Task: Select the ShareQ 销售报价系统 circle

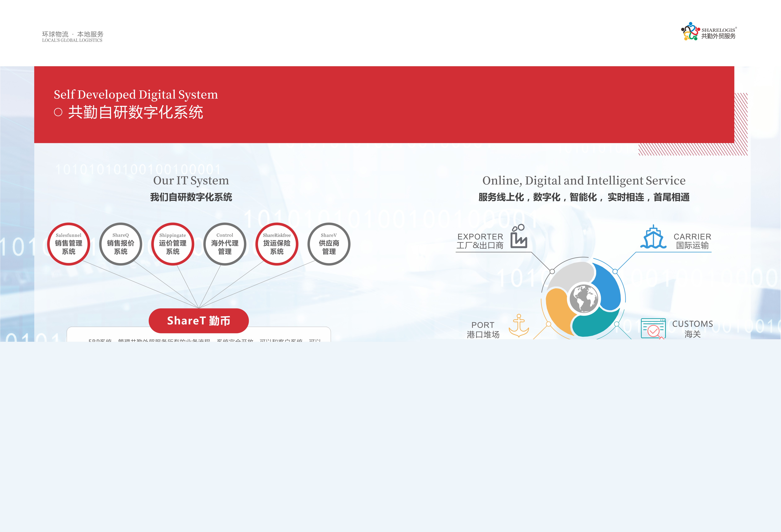Action: click(121, 244)
